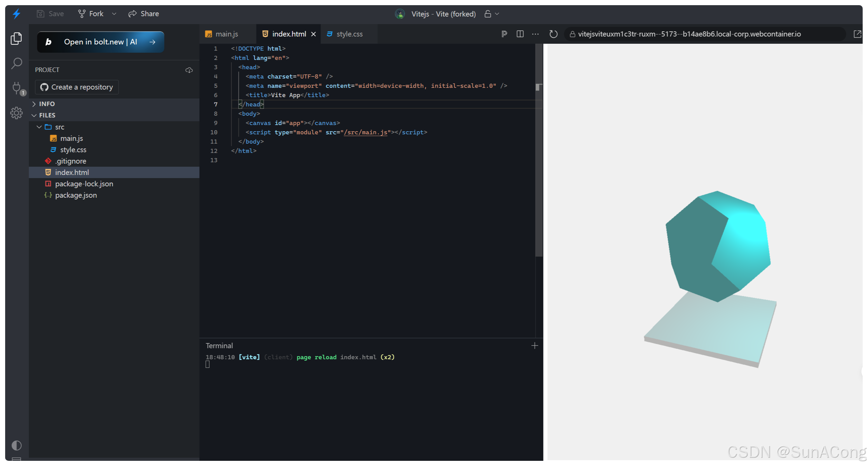The image size is (868, 466).
Task: Switch to the style.css tab
Action: click(x=349, y=34)
